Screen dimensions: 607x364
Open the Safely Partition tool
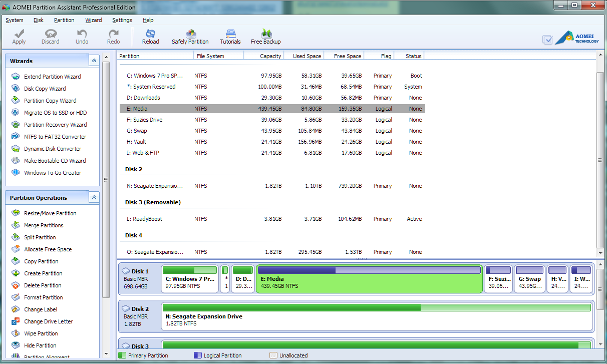tap(190, 36)
